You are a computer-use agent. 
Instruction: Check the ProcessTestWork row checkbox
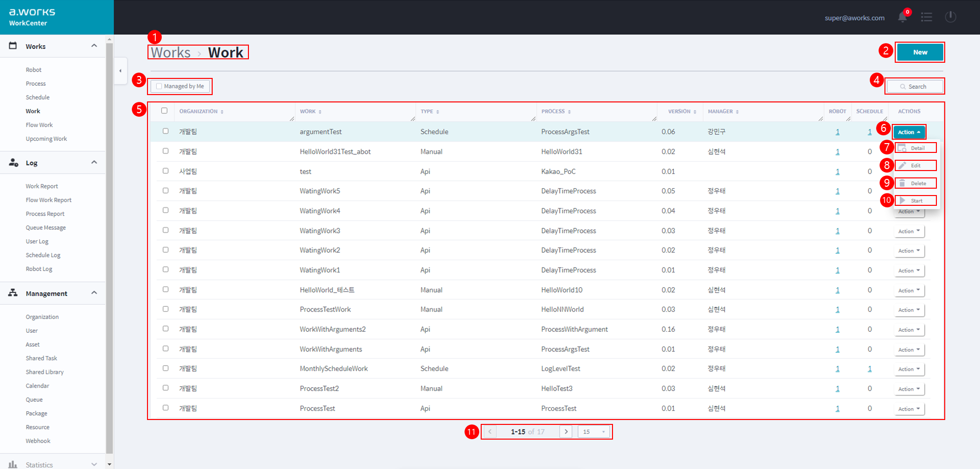166,309
